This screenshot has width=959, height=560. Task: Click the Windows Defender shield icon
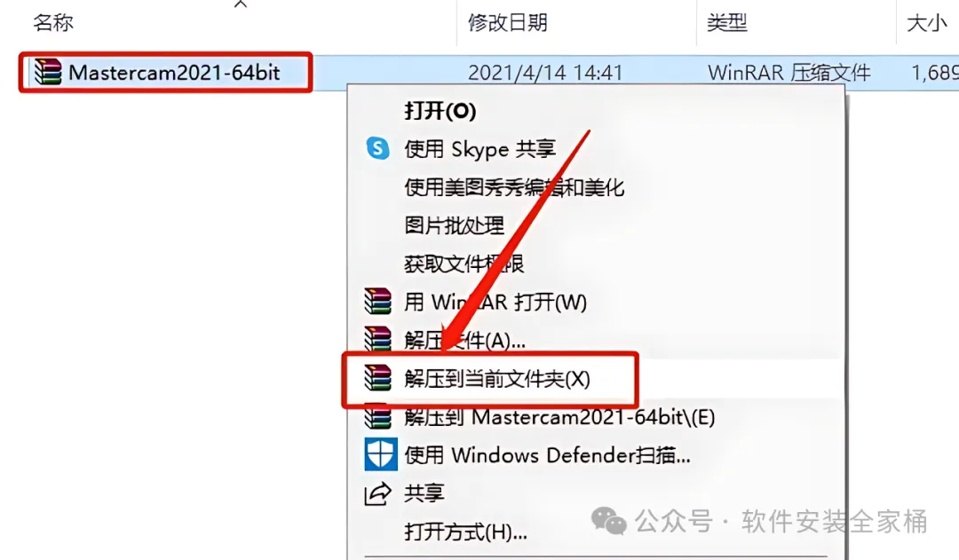380,454
